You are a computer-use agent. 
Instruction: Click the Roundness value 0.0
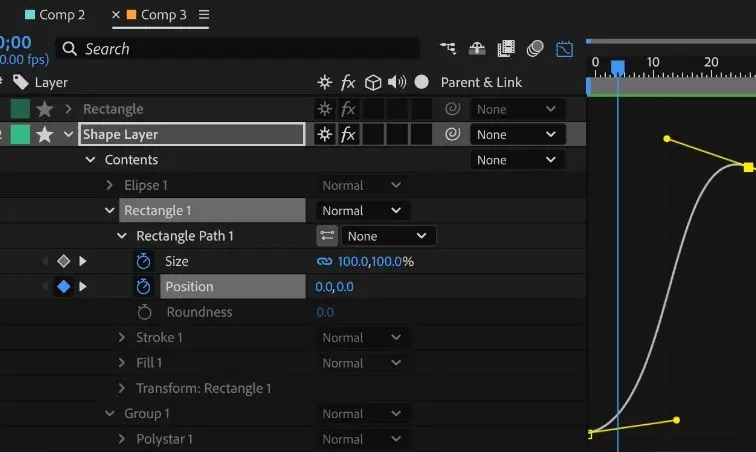325,312
